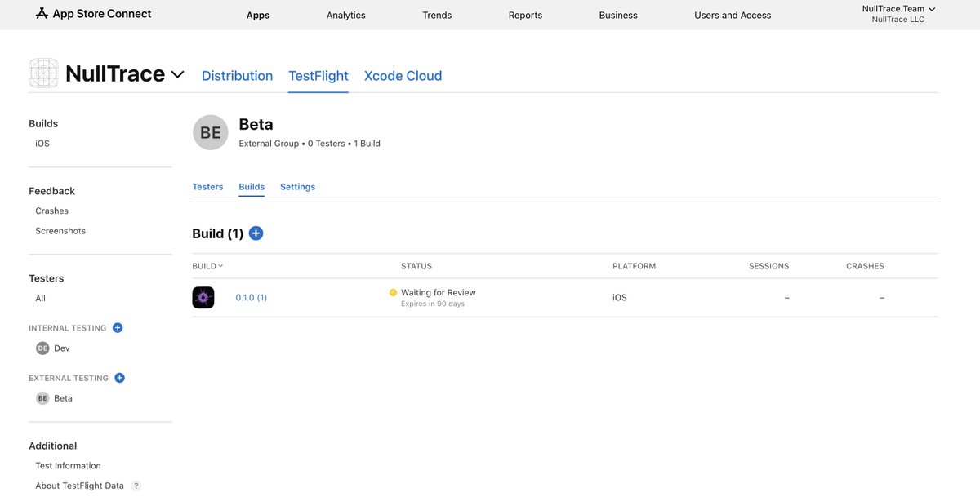Open Crashes feedback in sidebar
The image size is (980, 497).
click(52, 211)
